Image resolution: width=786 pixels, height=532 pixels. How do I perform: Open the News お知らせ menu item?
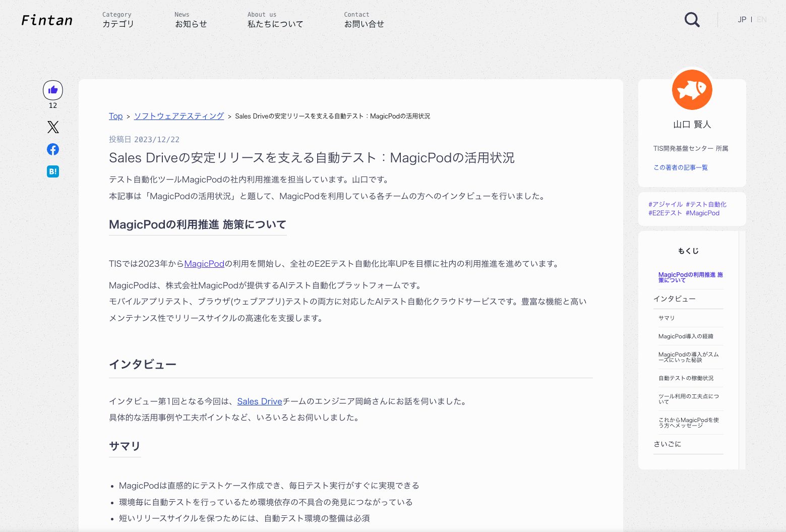pyautogui.click(x=191, y=20)
